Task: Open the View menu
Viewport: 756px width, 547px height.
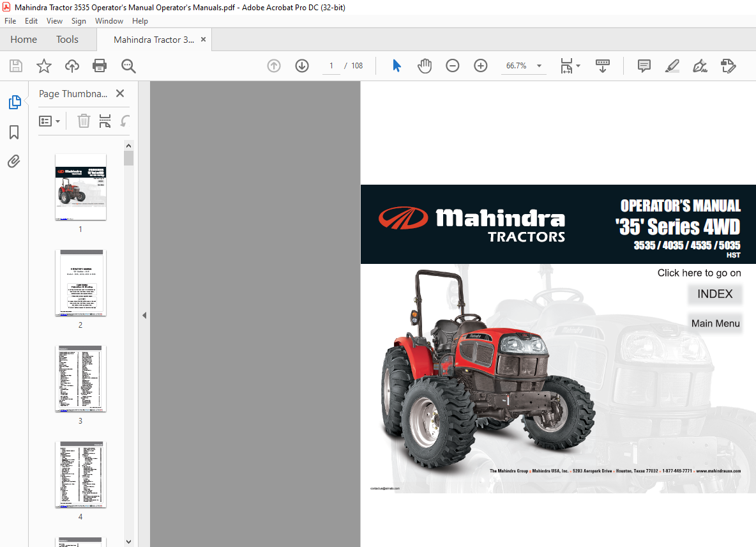Action: tap(54, 20)
